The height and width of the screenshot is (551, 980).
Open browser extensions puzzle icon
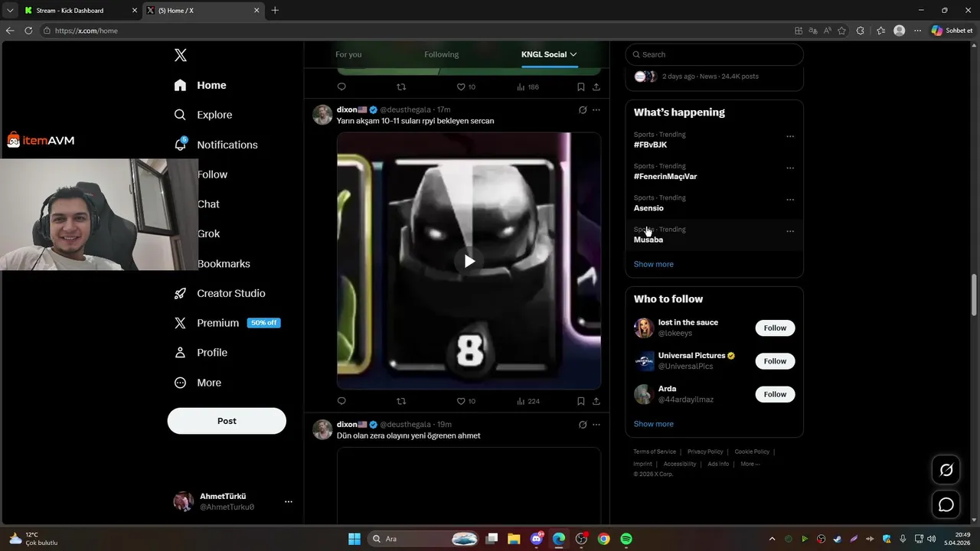point(861,31)
